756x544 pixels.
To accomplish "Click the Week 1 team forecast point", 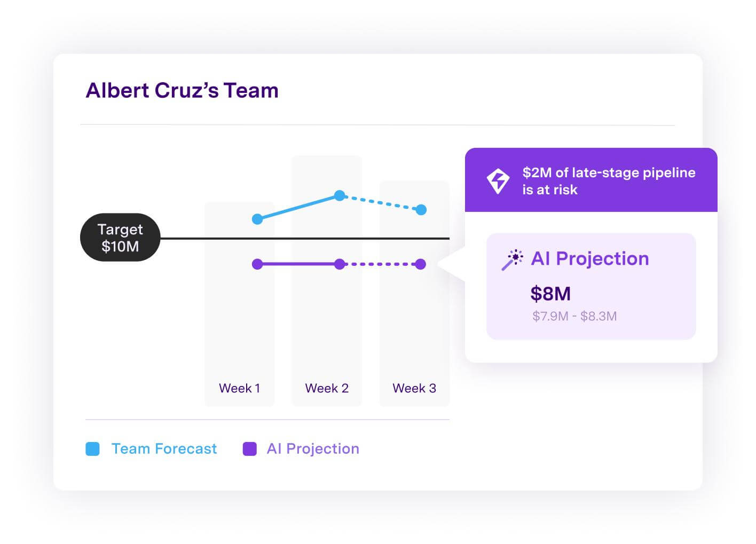I will coord(257,219).
